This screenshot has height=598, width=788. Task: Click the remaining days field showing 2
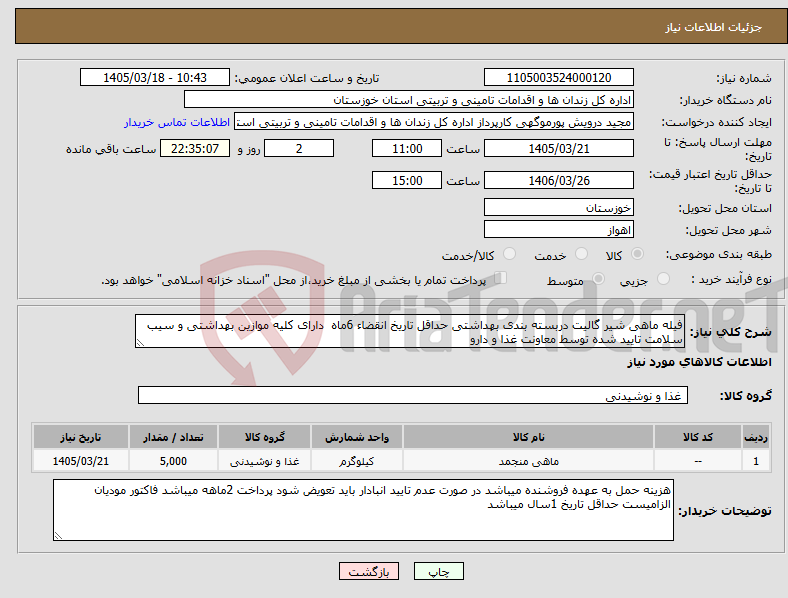pyautogui.click(x=299, y=148)
